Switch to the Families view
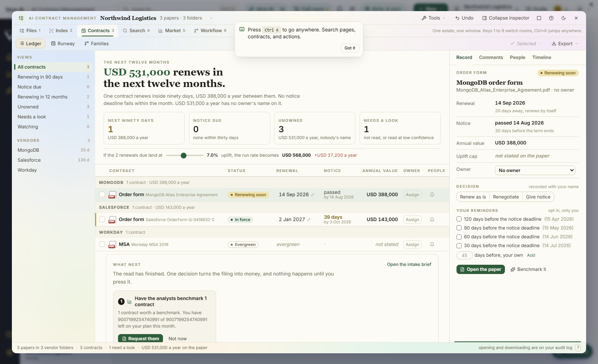 pyautogui.click(x=97, y=44)
